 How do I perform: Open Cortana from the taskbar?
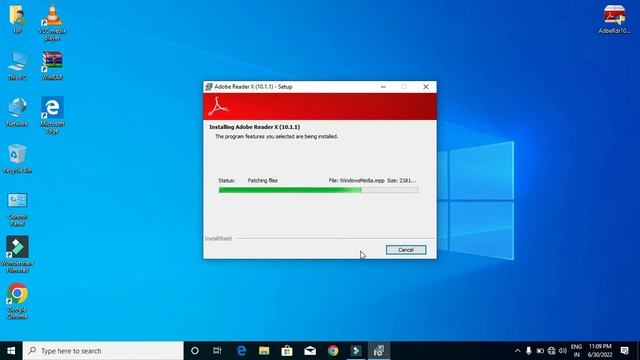pos(195,351)
